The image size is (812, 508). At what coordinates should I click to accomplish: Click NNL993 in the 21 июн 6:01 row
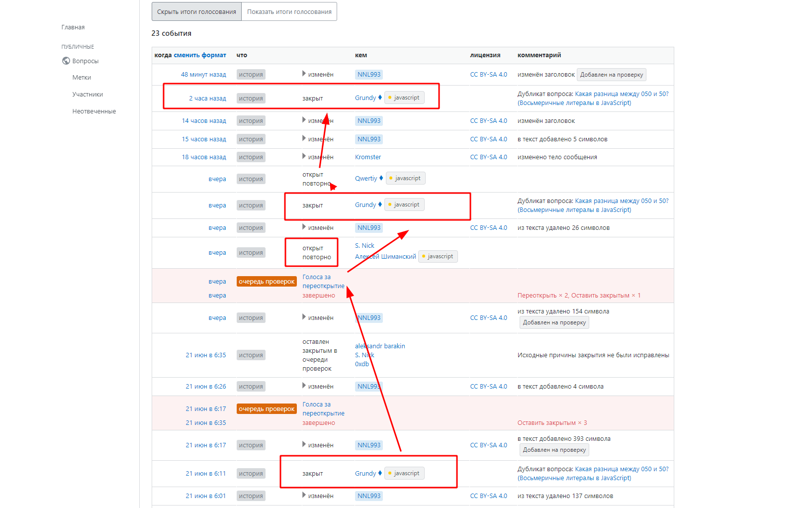click(369, 496)
